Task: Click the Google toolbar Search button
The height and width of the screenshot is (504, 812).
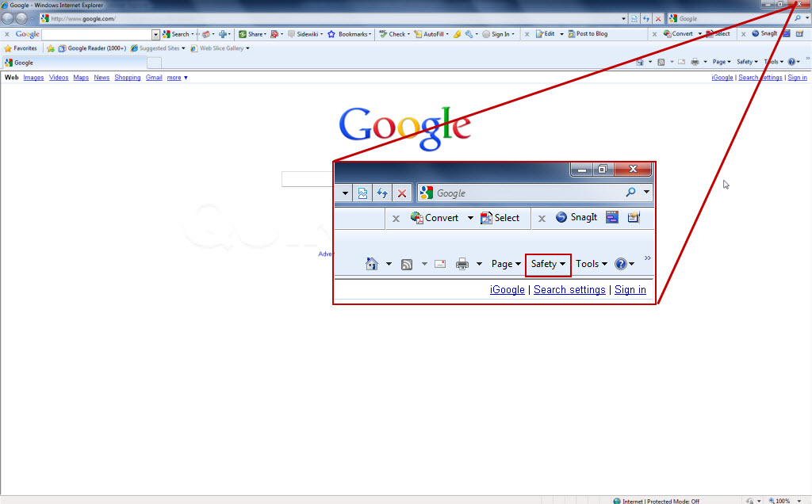Action: (176, 34)
